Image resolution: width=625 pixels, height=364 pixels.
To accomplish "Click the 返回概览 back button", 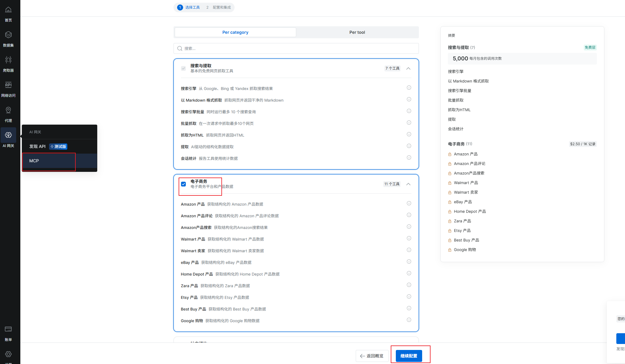I will [372, 356].
